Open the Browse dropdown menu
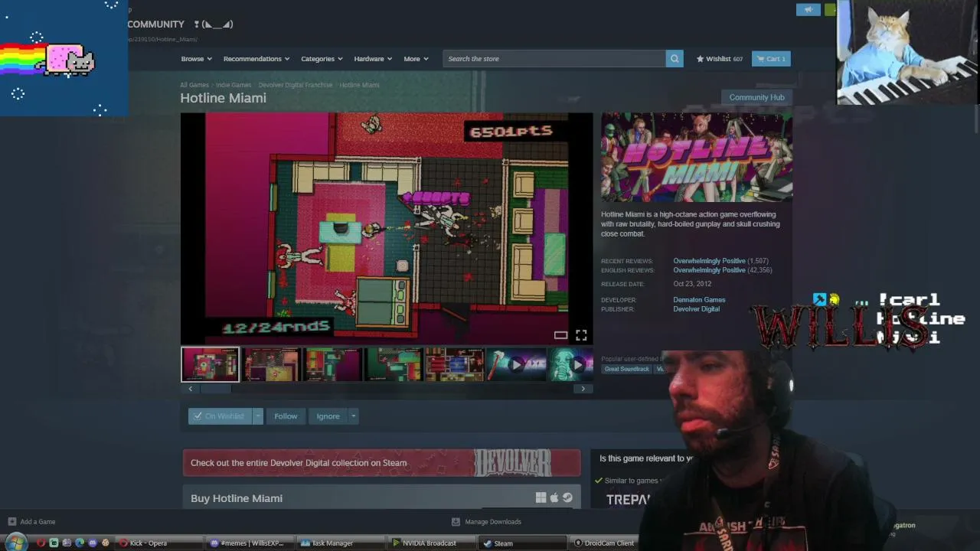Viewport: 980px width, 551px height. coord(196,59)
